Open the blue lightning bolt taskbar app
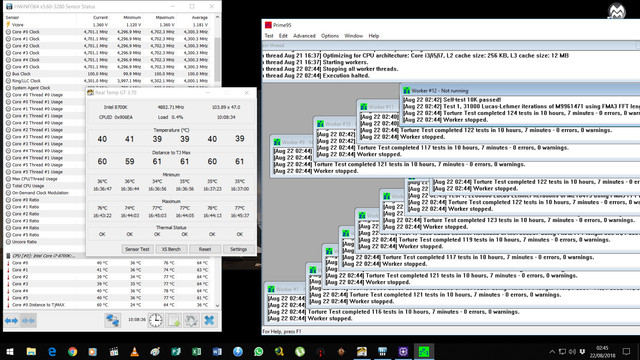 point(238,351)
